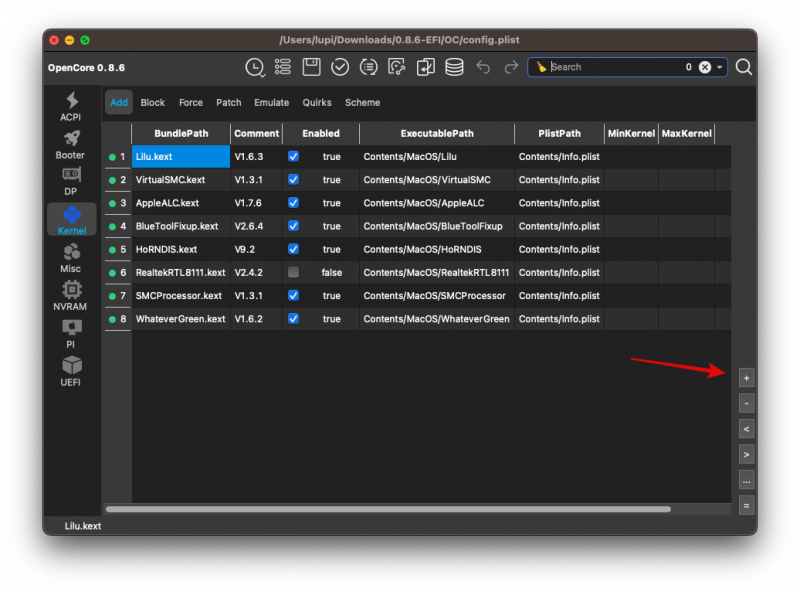800x592 pixels.
Task: Click the magnifier search icon
Action: tap(744, 67)
